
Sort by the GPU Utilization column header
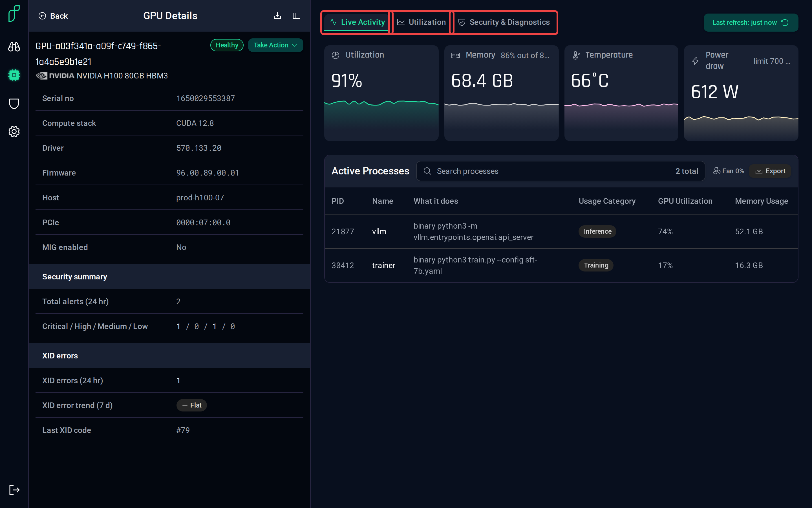685,201
